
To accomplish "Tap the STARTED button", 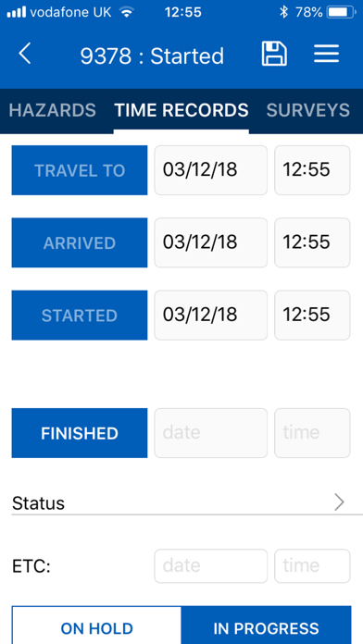I will [x=80, y=315].
